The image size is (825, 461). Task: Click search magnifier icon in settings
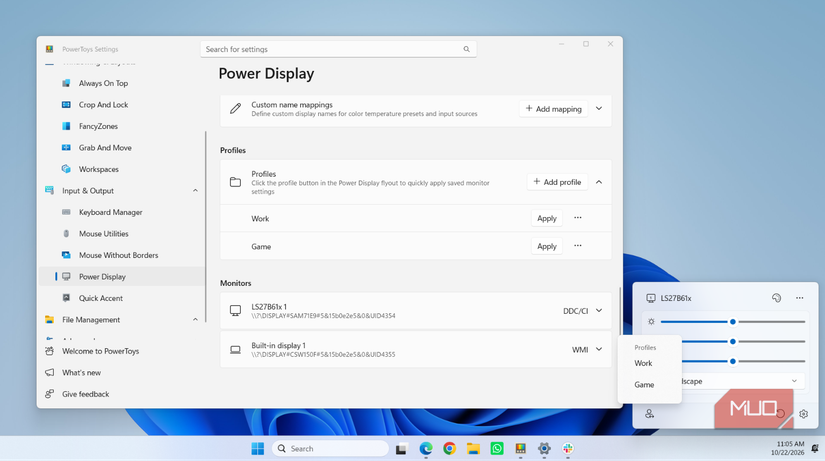466,49
